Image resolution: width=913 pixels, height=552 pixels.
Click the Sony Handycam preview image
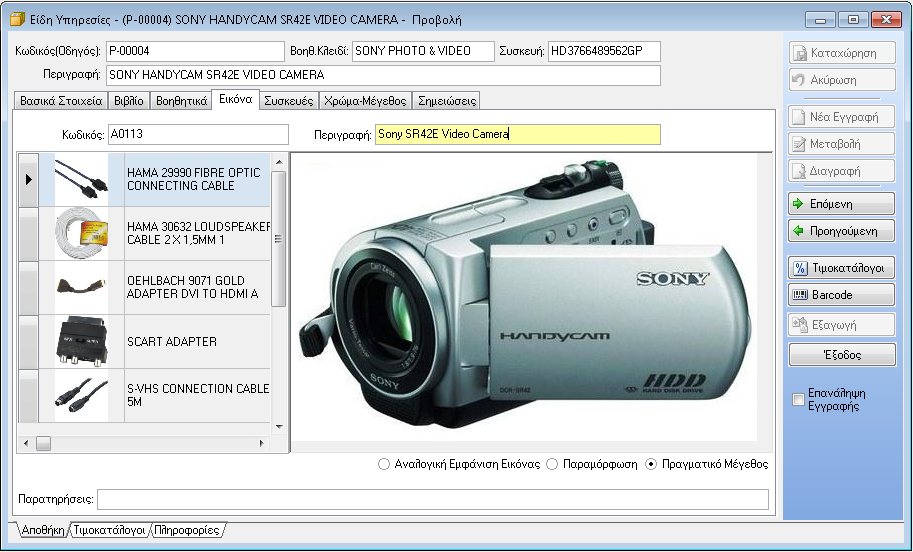pyautogui.click(x=524, y=297)
